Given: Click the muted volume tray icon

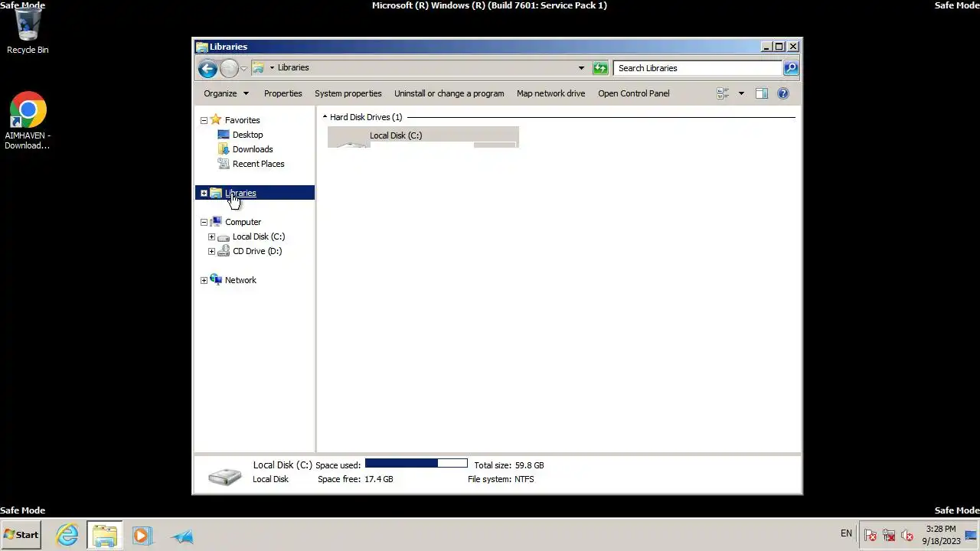Looking at the screenshot, I should click(x=907, y=536).
